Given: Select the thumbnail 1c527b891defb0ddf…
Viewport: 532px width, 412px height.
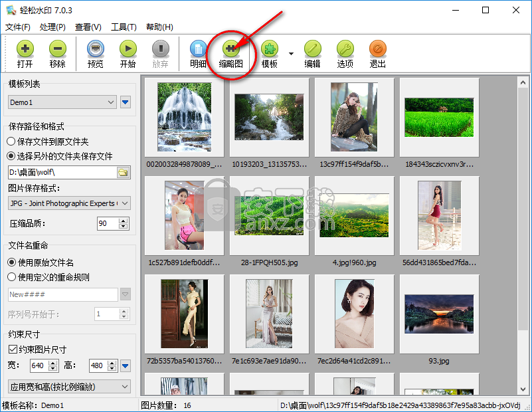Looking at the screenshot, I should pos(184,215).
